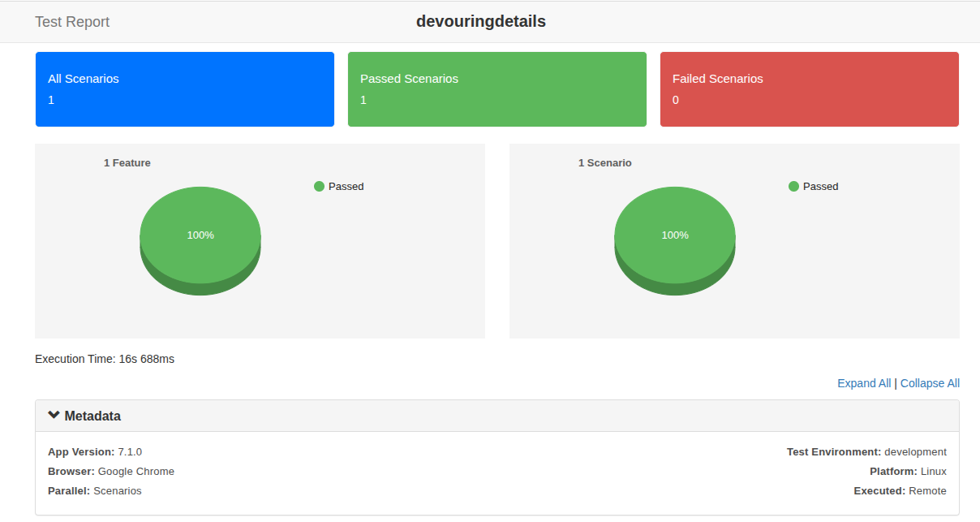Click the Executed: Remote entry

[900, 490]
